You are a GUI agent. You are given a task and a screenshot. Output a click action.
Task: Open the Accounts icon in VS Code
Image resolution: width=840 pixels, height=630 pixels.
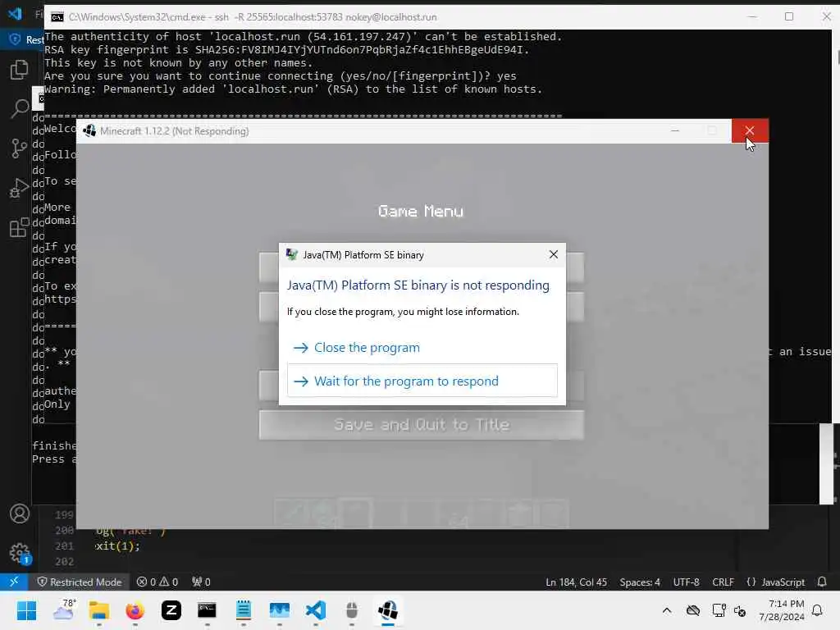point(20,514)
